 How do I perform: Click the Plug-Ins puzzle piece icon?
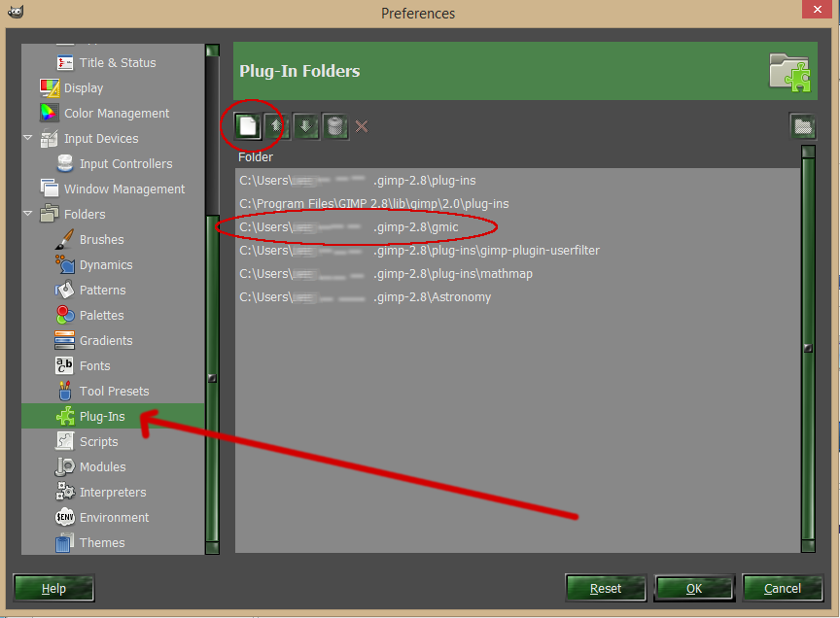pyautogui.click(x=65, y=416)
